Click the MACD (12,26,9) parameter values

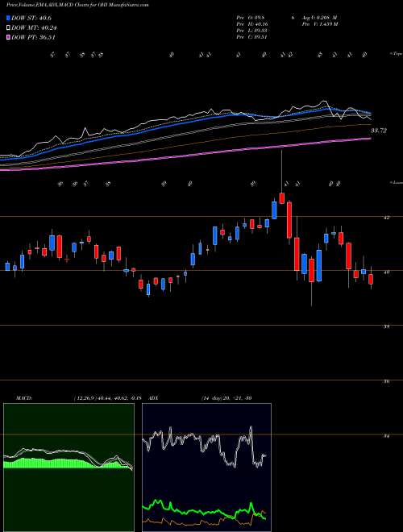pyautogui.click(x=107, y=398)
